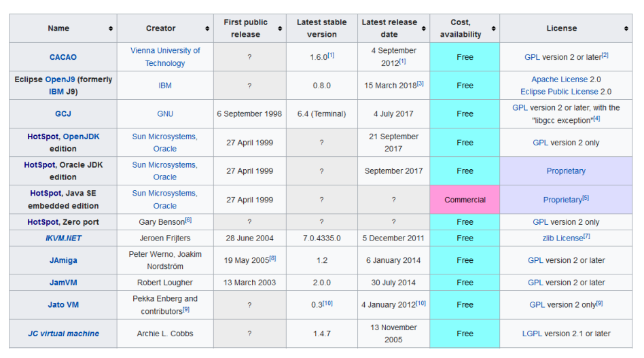Click the pink Commercial cost cell
This screenshot has width=644, height=358.
pyautogui.click(x=465, y=200)
